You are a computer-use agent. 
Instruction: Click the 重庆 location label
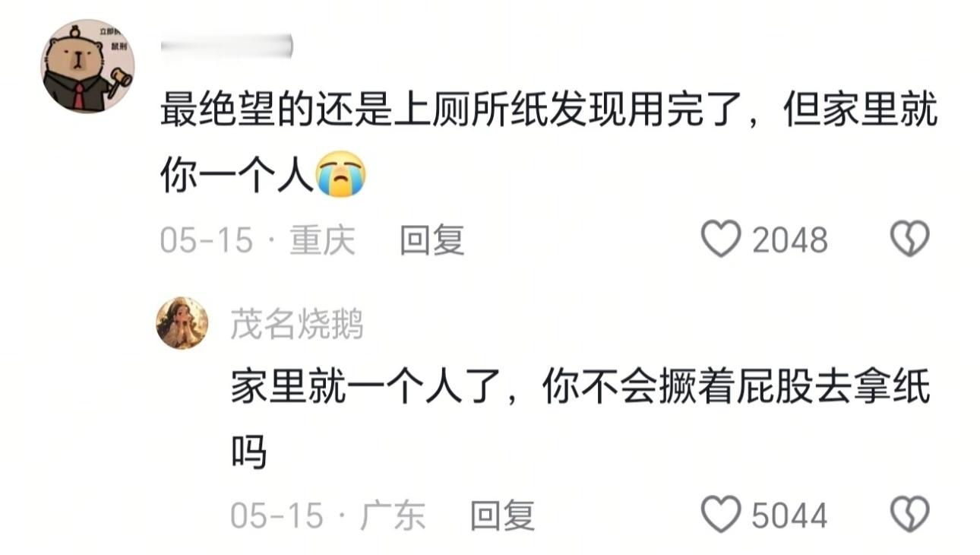[x=323, y=241]
